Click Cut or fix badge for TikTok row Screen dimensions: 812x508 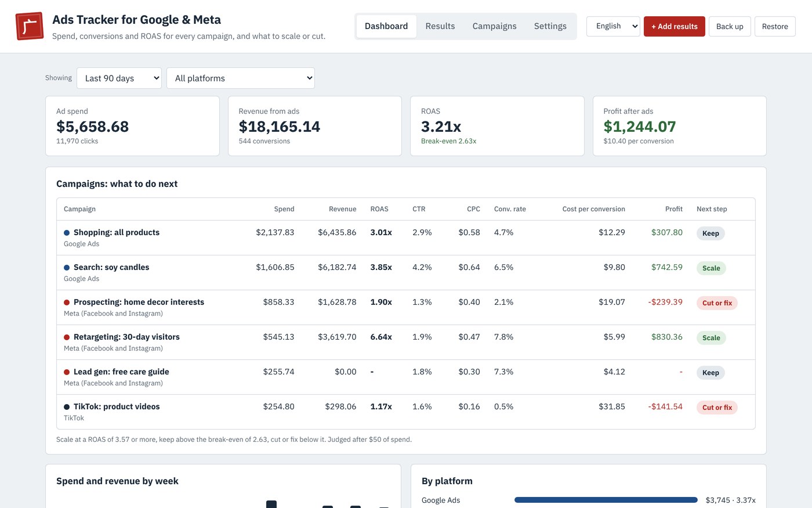pyautogui.click(x=717, y=408)
